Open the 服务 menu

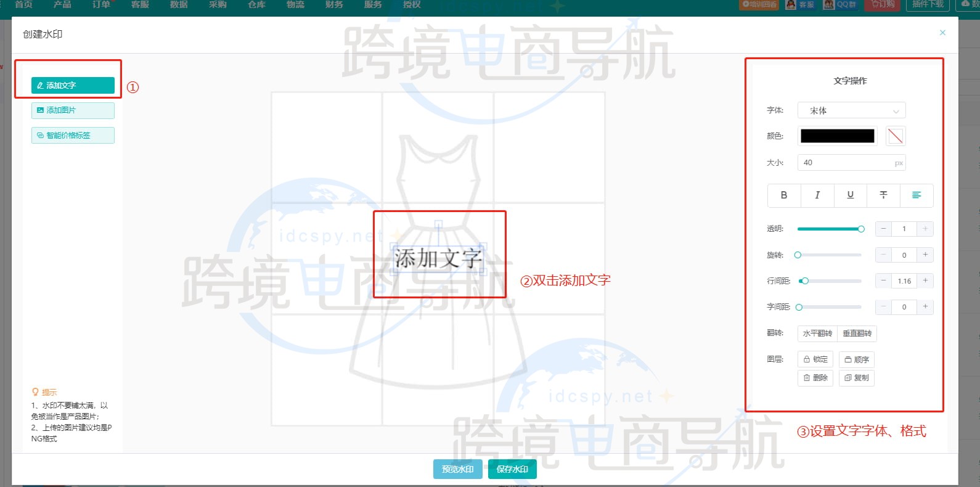point(373,4)
